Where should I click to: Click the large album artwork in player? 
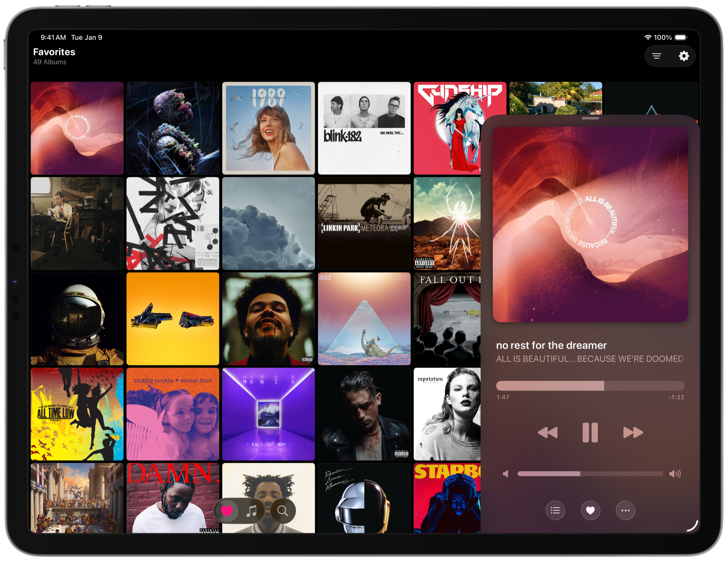tap(590, 224)
